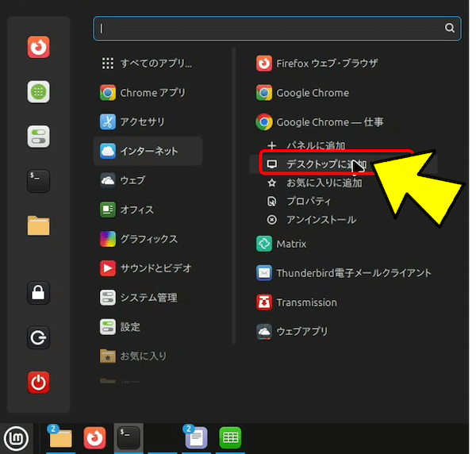The image size is (476, 454).
Task: Open the Files folder icon in sidebar
Action: point(38,225)
